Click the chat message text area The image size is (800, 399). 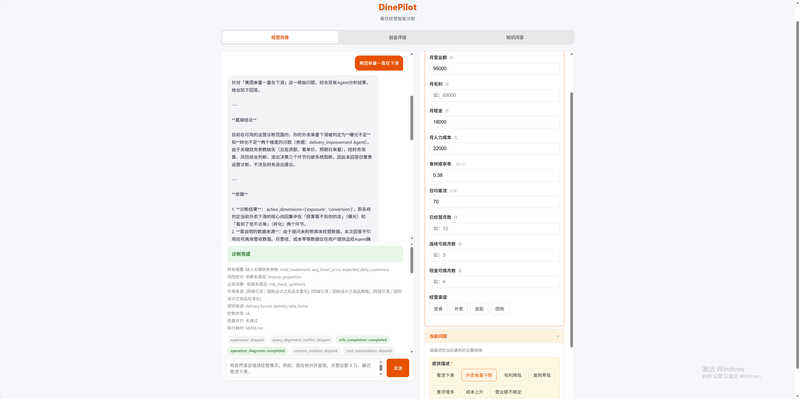coord(303,368)
